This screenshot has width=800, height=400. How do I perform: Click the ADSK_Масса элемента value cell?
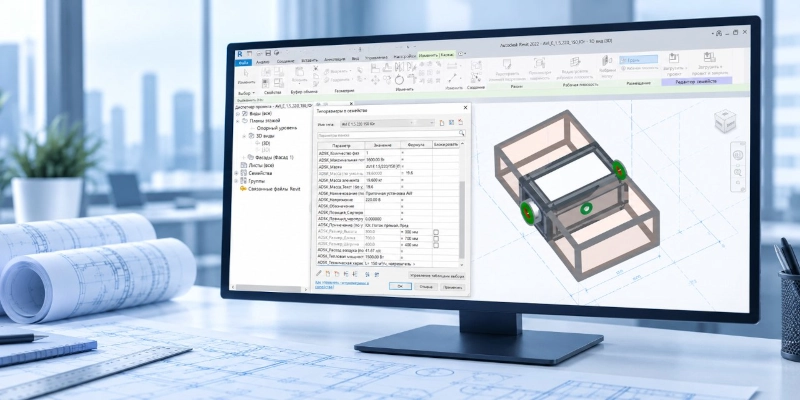(x=383, y=180)
